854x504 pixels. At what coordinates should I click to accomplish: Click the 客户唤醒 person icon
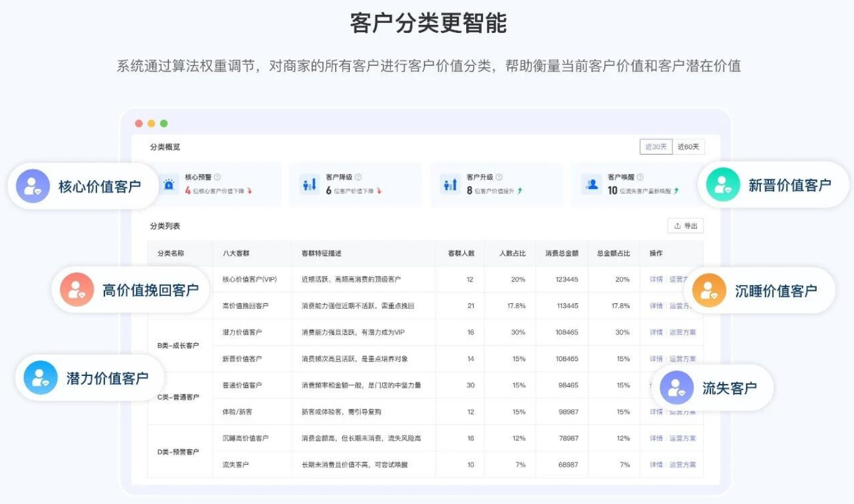point(591,185)
